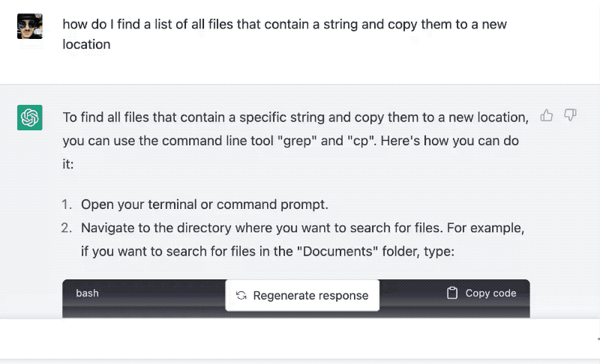Click the Copy code button

[x=481, y=293]
